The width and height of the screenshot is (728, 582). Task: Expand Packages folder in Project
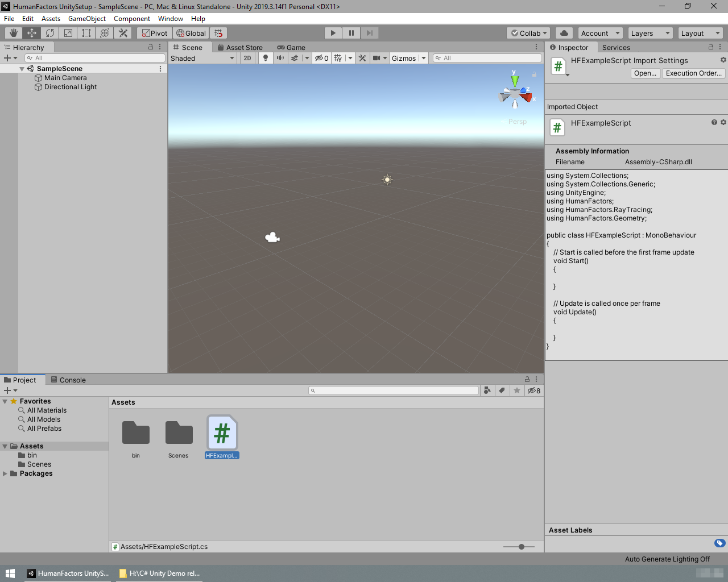coord(5,473)
